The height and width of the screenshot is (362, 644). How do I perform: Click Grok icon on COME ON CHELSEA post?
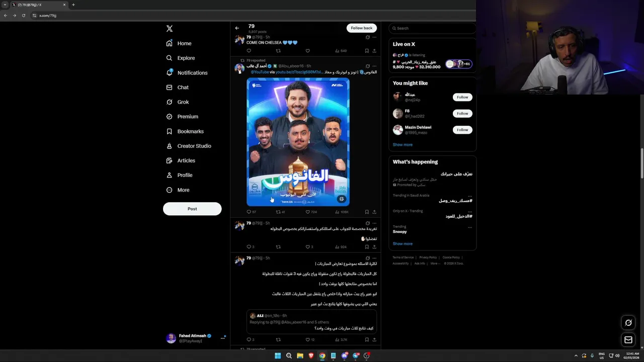(367, 37)
